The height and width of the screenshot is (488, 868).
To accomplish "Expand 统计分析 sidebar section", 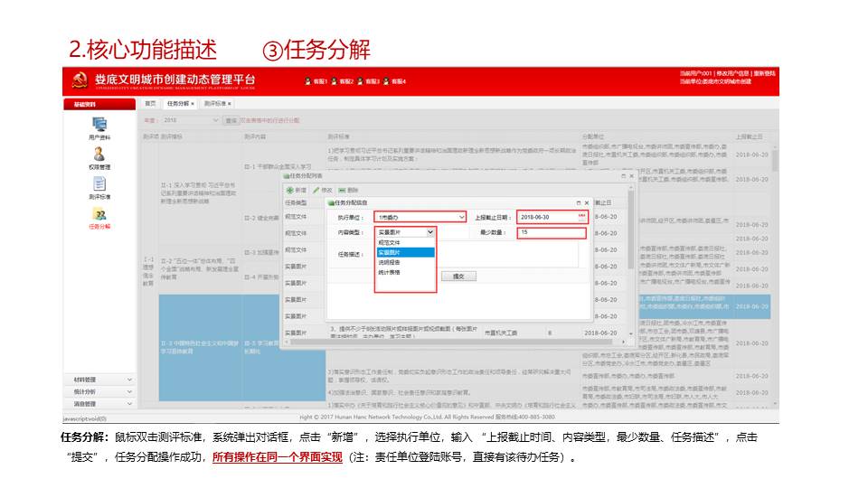I will pos(99,391).
